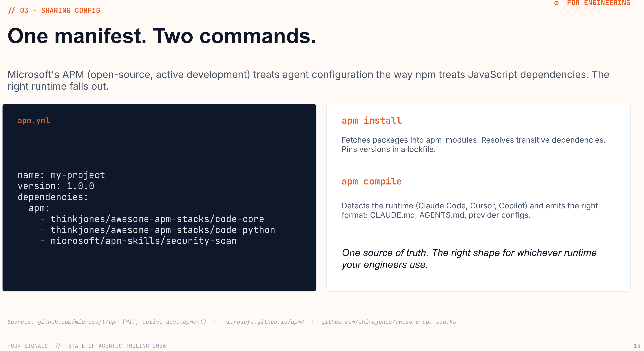Select the '// 03 · SHARING CONFIG' section label
This screenshot has width=644, height=351.
(54, 11)
